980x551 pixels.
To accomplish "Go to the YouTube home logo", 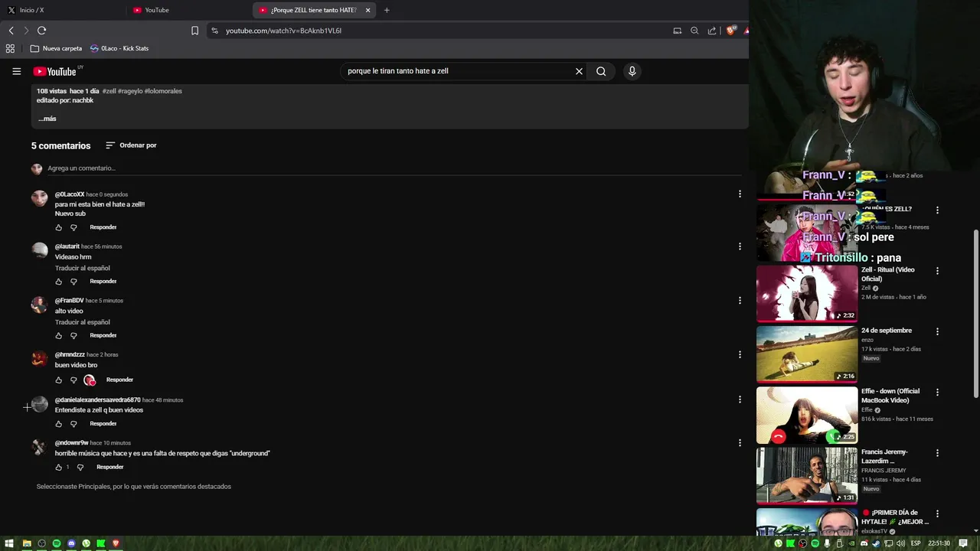I will pyautogui.click(x=55, y=71).
